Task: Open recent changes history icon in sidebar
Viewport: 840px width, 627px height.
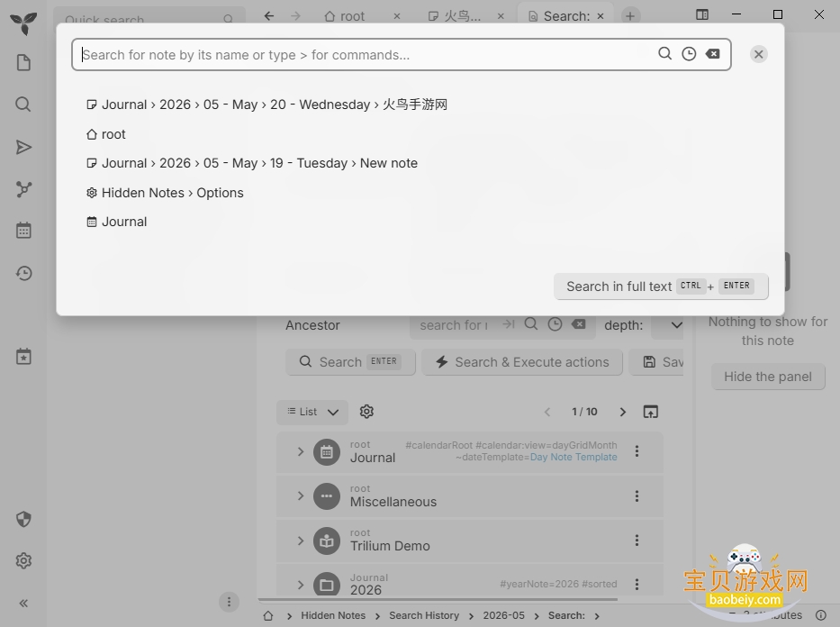Action: click(x=23, y=273)
